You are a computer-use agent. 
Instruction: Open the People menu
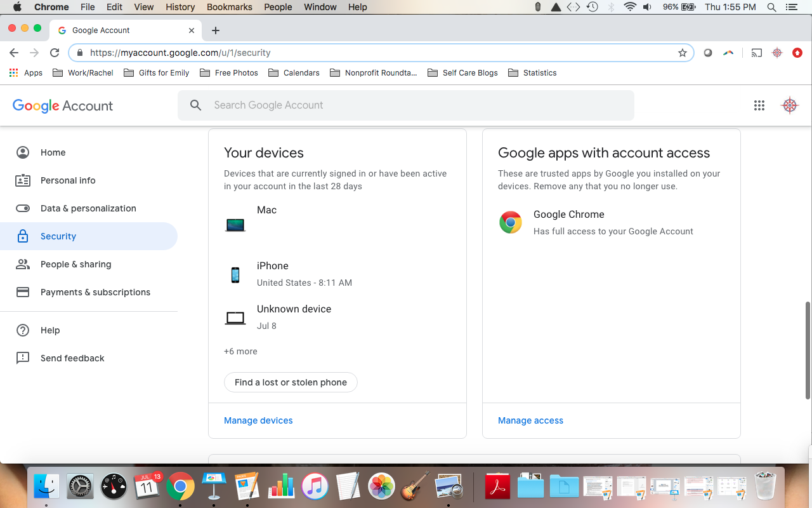pyautogui.click(x=278, y=7)
